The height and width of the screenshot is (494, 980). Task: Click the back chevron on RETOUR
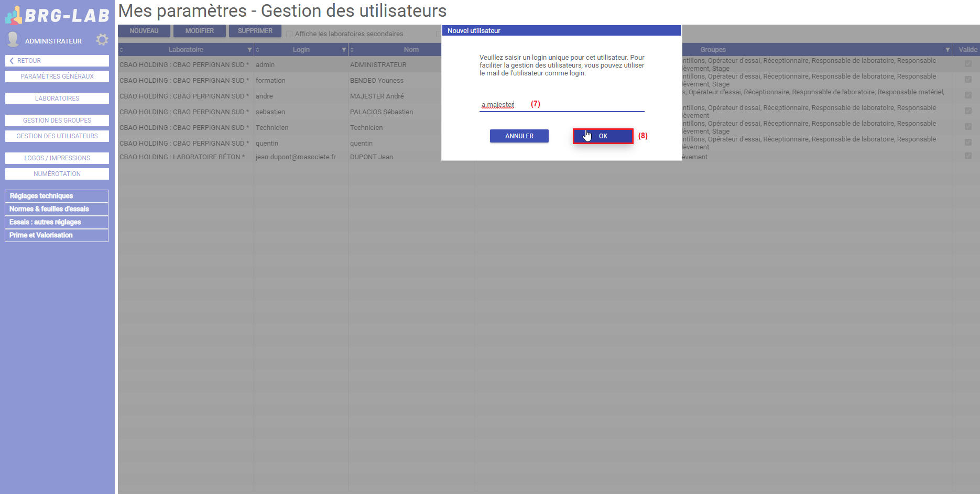[x=12, y=61]
